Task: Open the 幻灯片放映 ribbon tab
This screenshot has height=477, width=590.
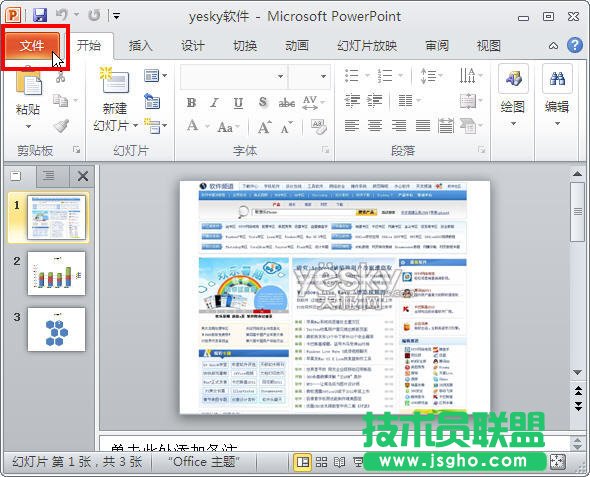Action: pyautogui.click(x=367, y=46)
